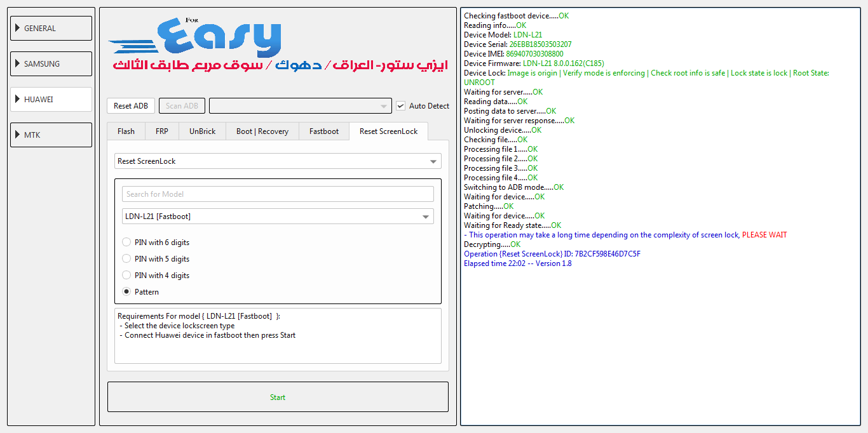Click the Device Lock status log line
This screenshot has width=868, height=433.
(646, 73)
